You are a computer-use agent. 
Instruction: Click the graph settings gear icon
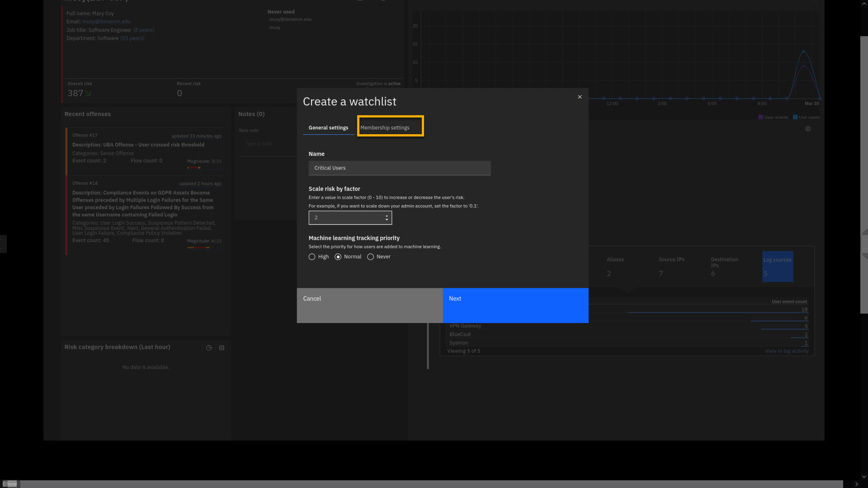tap(808, 129)
